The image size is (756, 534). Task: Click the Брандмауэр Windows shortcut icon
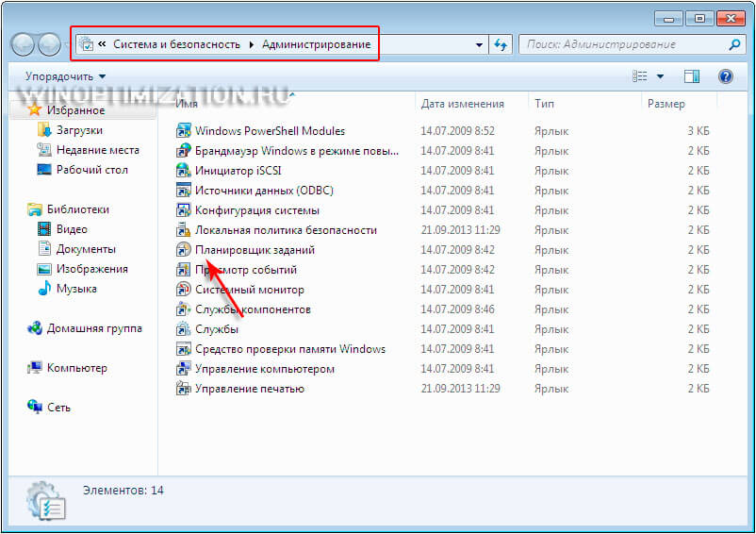[x=183, y=151]
